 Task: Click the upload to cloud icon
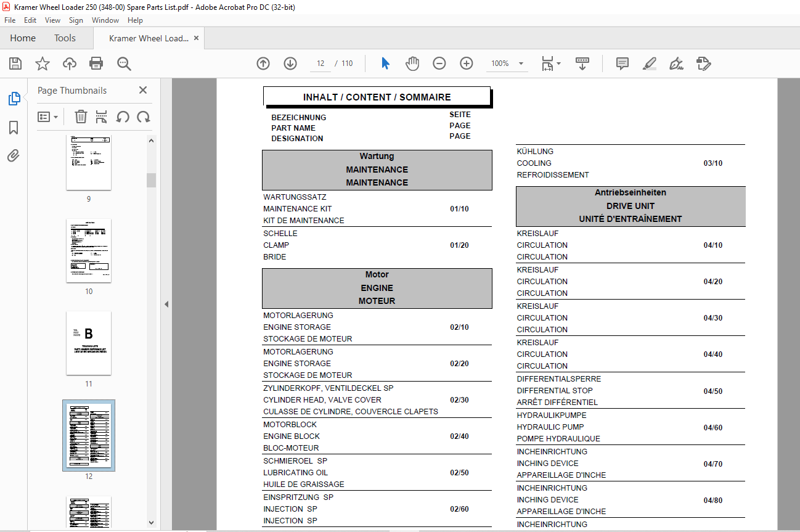click(x=70, y=63)
